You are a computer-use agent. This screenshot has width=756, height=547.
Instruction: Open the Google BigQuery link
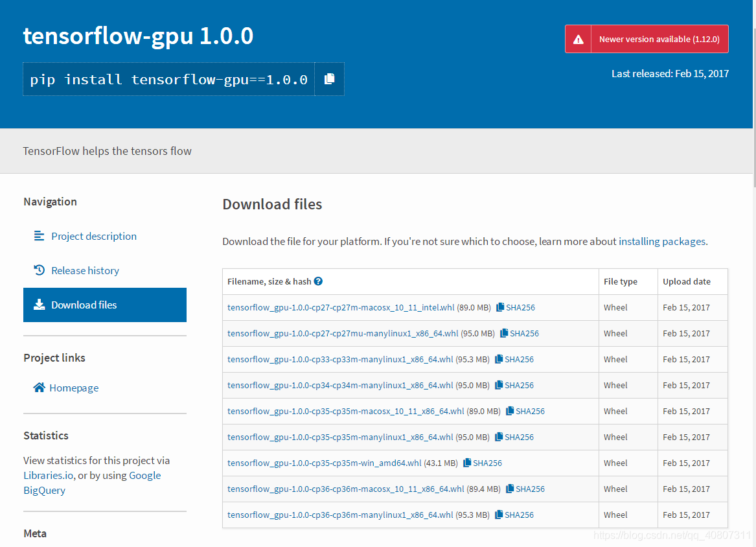coord(92,483)
